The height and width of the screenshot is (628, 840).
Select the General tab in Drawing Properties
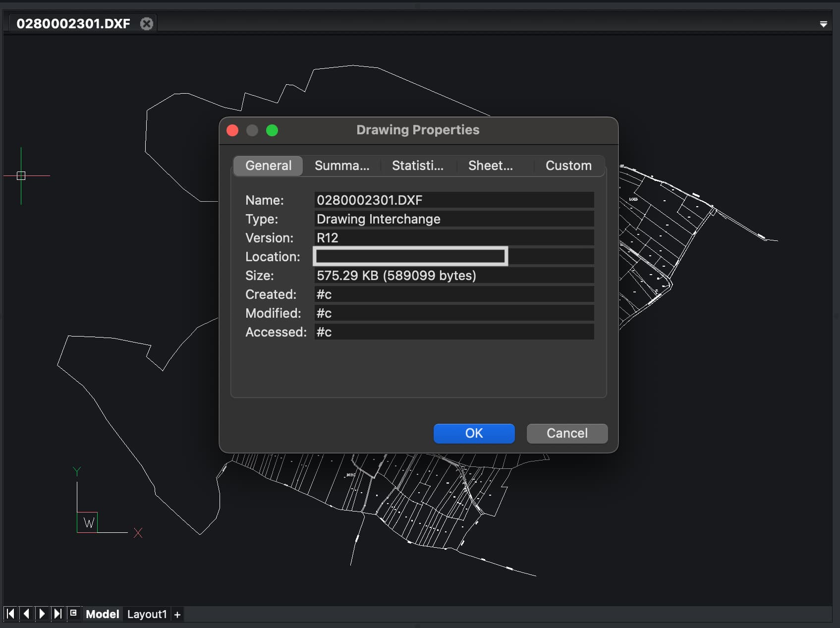[268, 166]
